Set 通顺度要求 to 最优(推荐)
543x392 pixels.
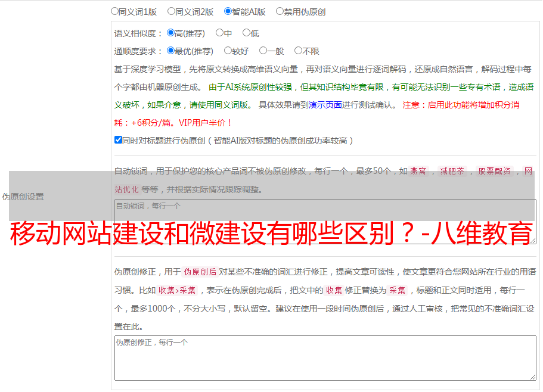coord(170,51)
